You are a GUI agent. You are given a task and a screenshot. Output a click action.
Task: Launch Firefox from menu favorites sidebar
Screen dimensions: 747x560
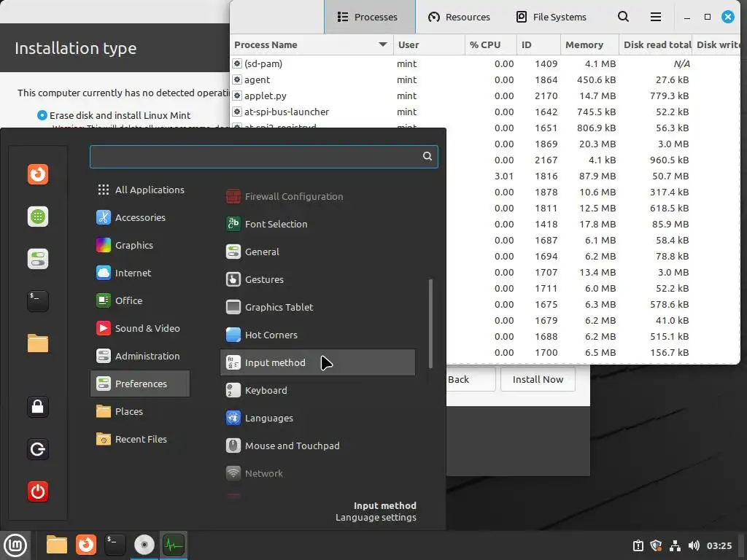[38, 174]
